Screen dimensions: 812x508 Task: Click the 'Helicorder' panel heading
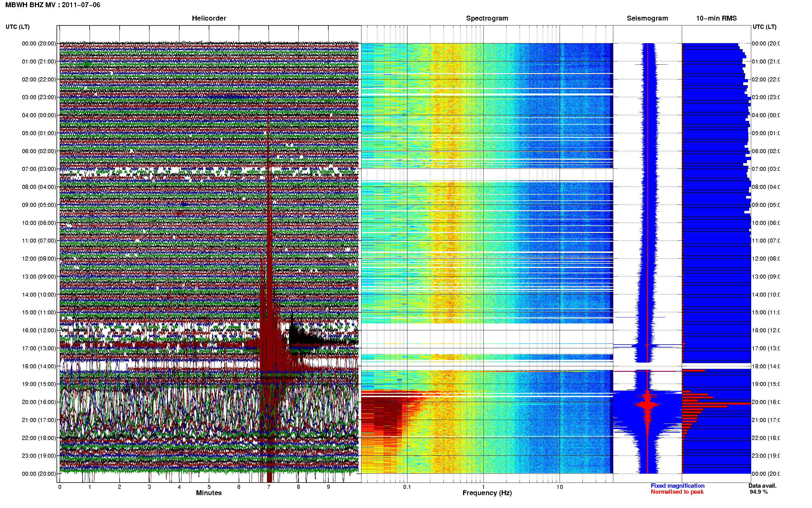(209, 18)
